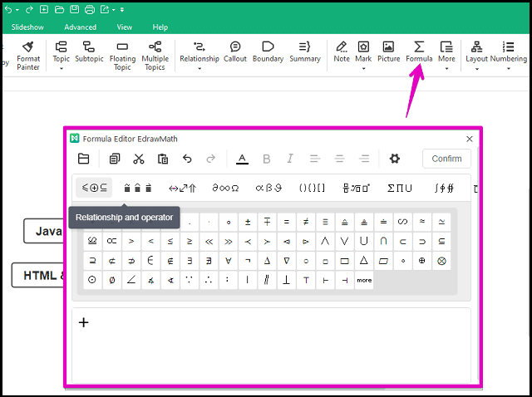Open the integrals symbol group
532x397 pixels.
pos(444,188)
